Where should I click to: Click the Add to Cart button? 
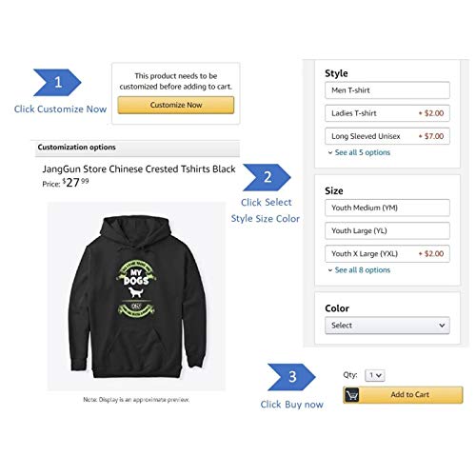(403, 395)
